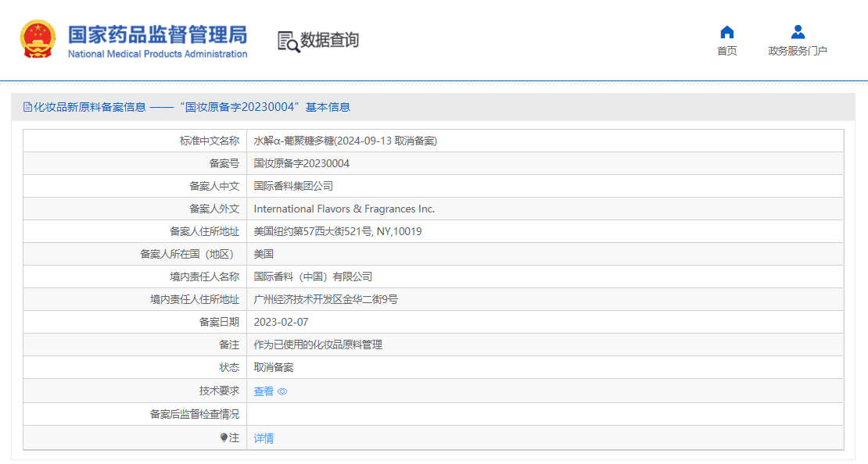Click the 数据查询 heading text
Image resolution: width=868 pixels, height=464 pixels.
pos(329,40)
